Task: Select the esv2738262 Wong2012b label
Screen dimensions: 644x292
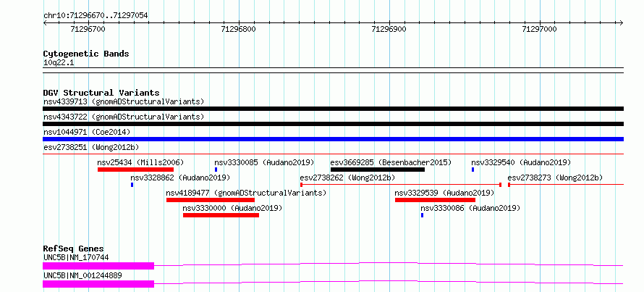Action: [347, 178]
